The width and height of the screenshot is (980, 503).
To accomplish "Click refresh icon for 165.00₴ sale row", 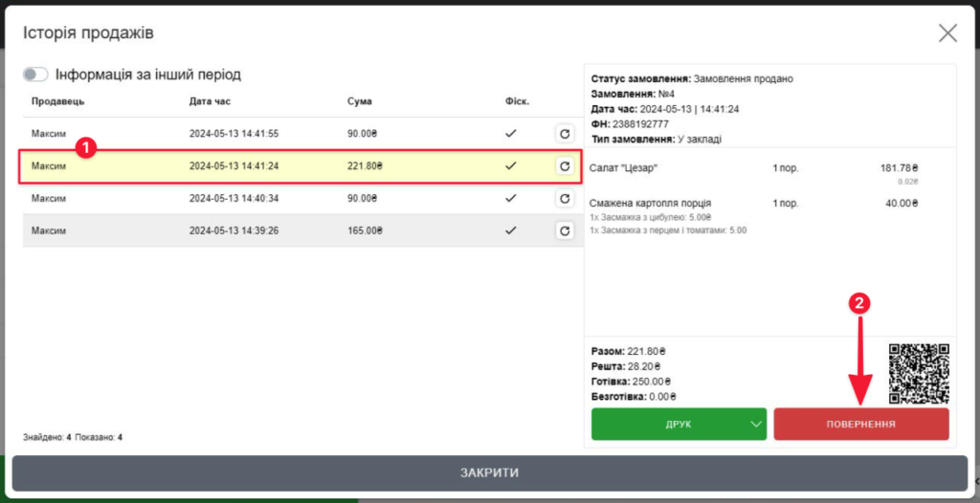I will pos(565,230).
